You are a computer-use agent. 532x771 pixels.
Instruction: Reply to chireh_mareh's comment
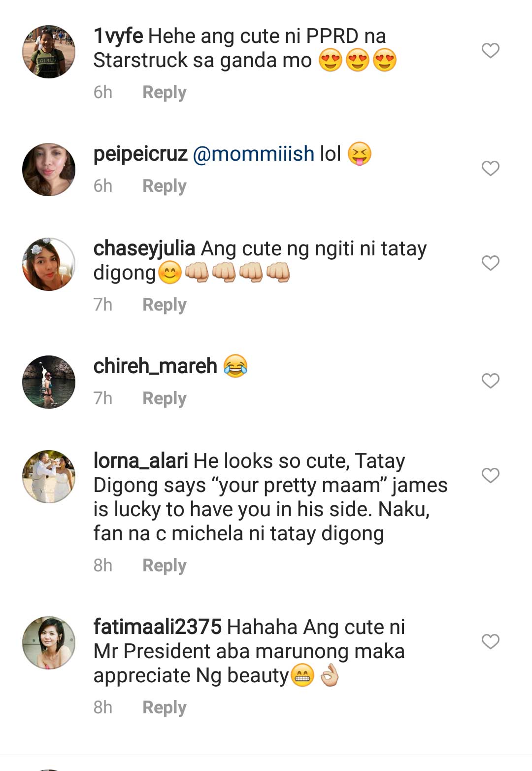pyautogui.click(x=164, y=398)
